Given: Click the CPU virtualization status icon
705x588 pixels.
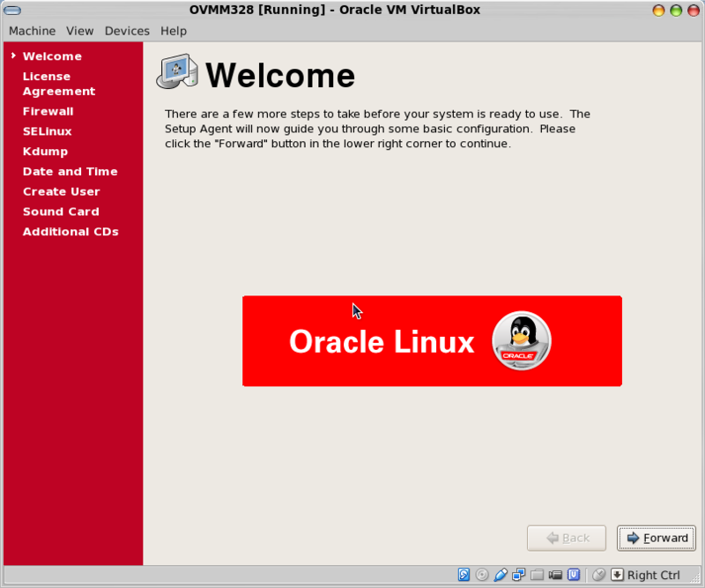Looking at the screenshot, I should coord(574,575).
